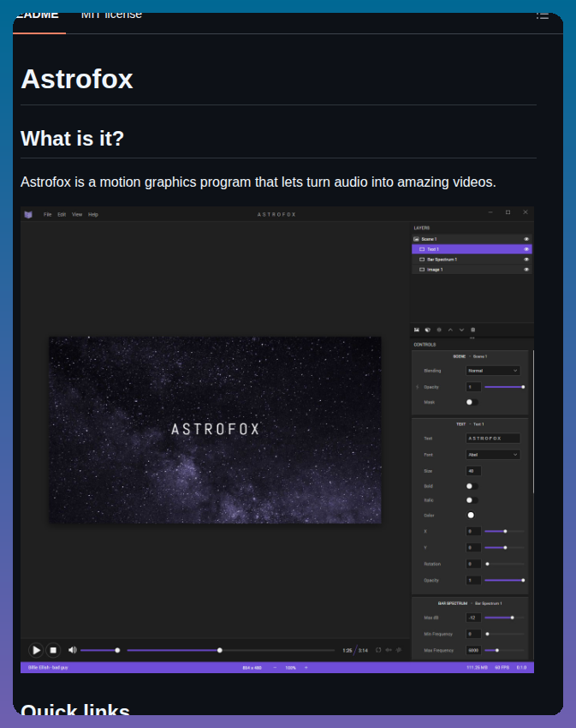The width and height of the screenshot is (576, 728).
Task: Open the Blending dropdown set to Normal
Action: point(493,371)
